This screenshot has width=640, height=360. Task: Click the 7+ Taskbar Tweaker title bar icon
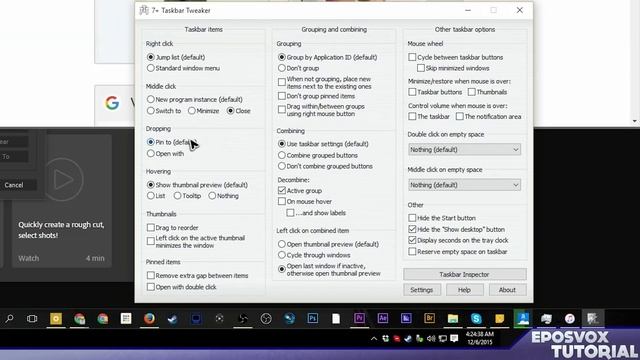(144, 10)
